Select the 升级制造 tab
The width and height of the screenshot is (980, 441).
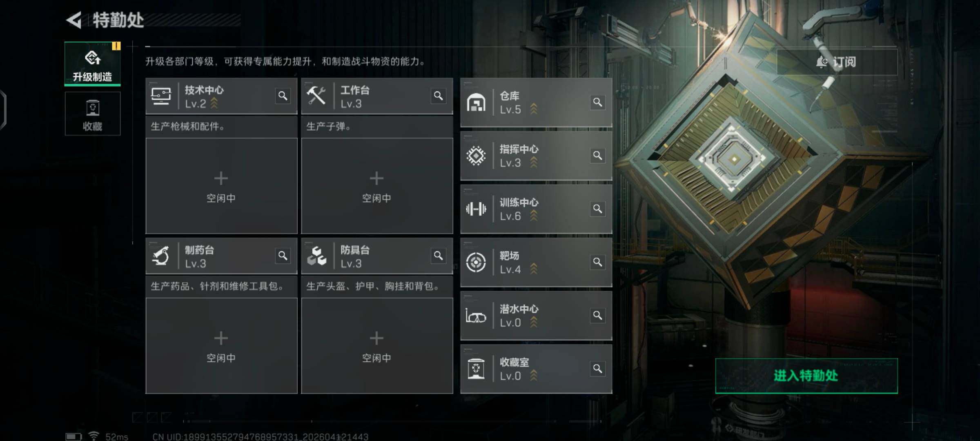click(93, 64)
